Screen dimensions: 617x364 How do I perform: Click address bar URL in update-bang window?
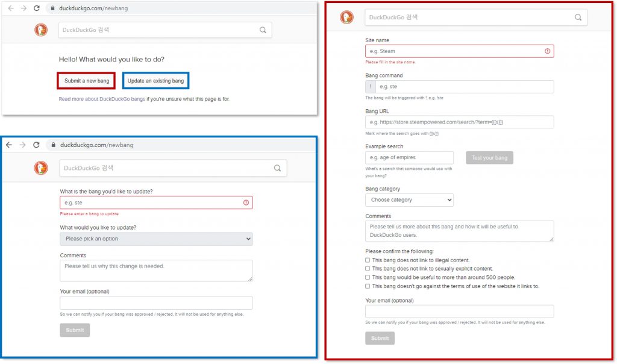(97, 145)
